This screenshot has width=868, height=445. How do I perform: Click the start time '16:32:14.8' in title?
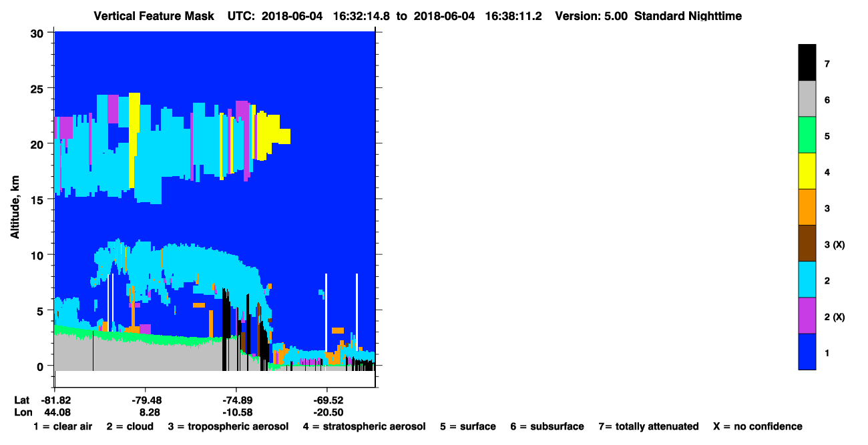(361, 15)
